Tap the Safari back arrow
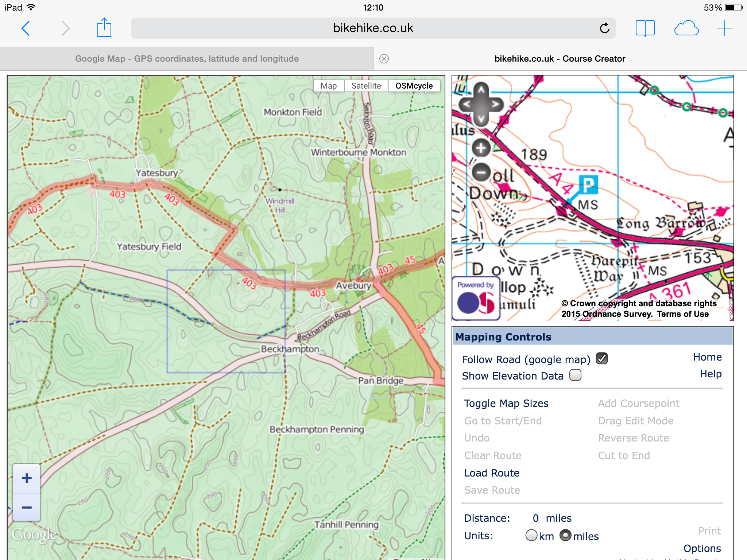 tap(26, 28)
